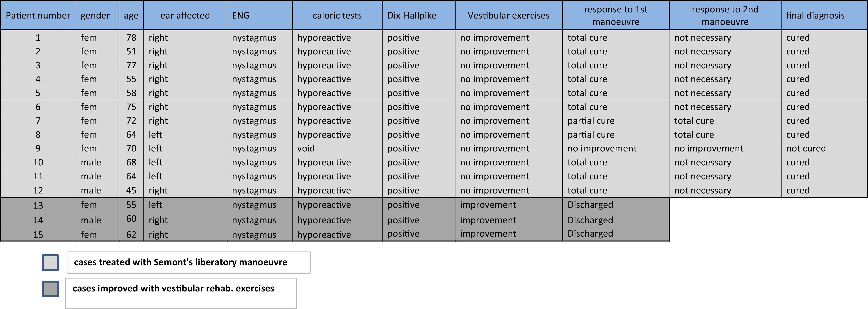
Task: Click the 'response to 1st manoeuvre' header
Action: coord(616,15)
